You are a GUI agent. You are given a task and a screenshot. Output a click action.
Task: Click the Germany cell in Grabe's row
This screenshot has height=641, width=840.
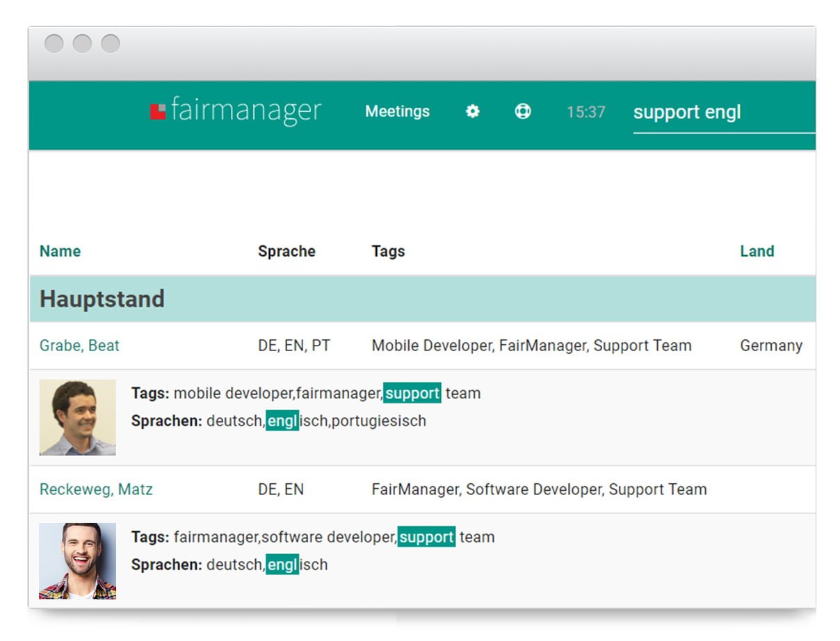(x=770, y=346)
